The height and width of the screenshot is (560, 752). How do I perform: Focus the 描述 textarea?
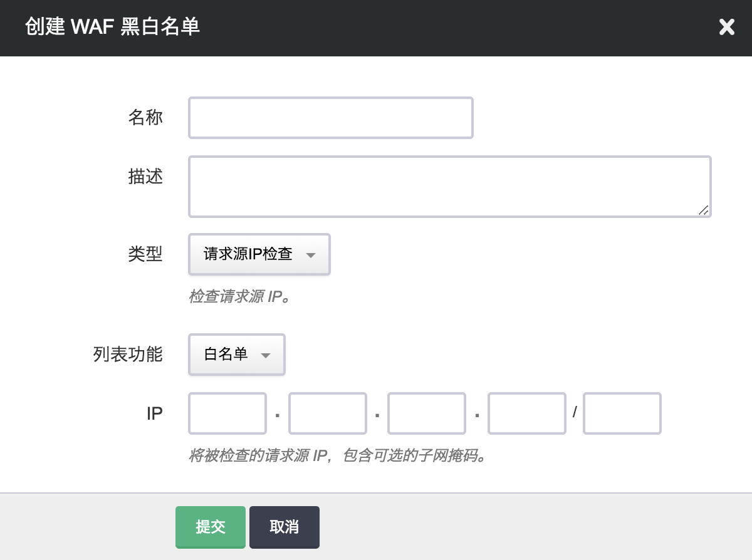[449, 187]
